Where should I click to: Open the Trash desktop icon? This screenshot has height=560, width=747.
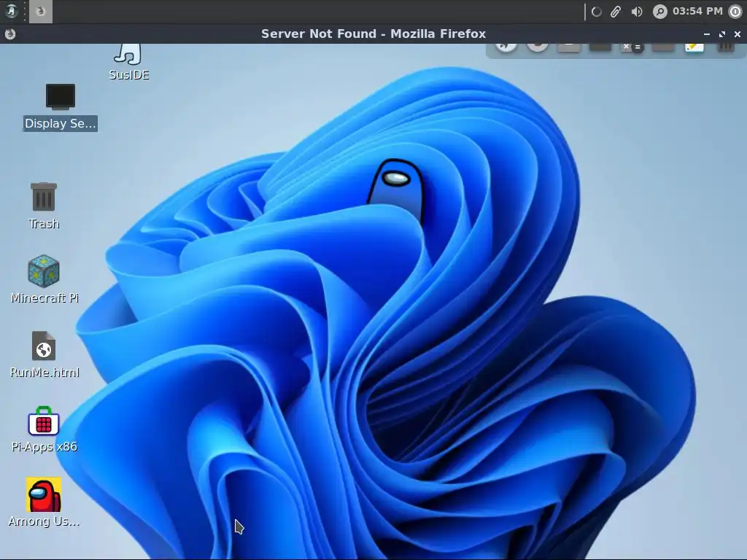[44, 206]
